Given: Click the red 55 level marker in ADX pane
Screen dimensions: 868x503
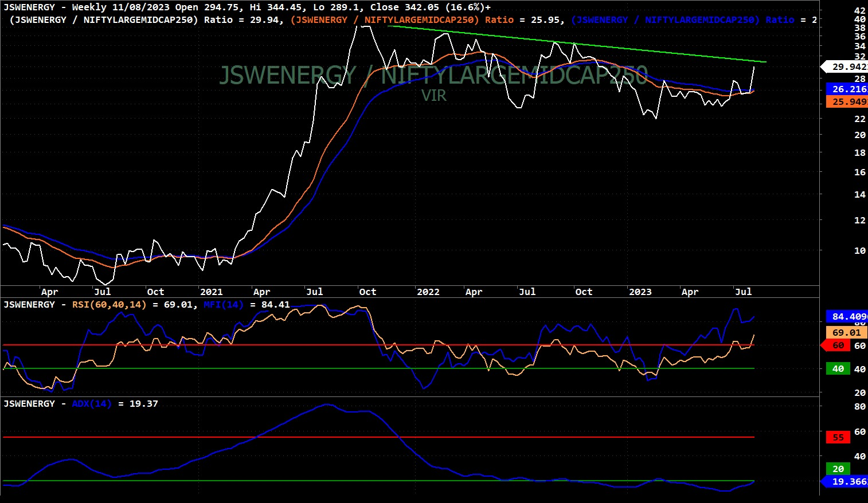Looking at the screenshot, I should coord(838,438).
